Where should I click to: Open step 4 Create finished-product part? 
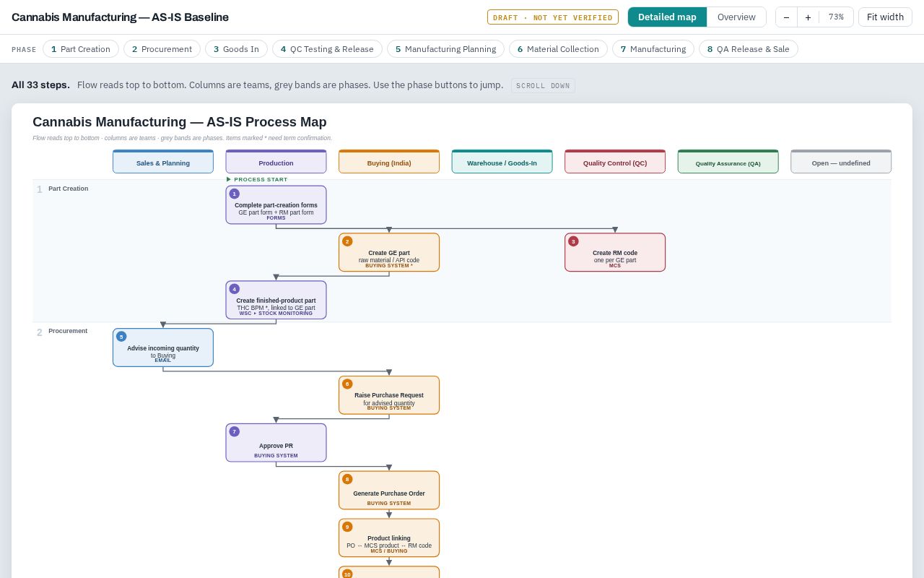[x=276, y=300]
